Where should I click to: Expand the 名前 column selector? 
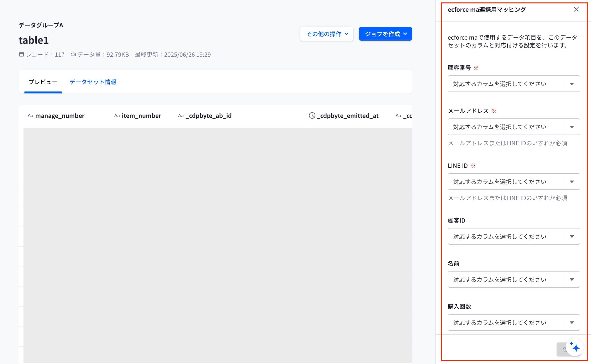[514, 279]
